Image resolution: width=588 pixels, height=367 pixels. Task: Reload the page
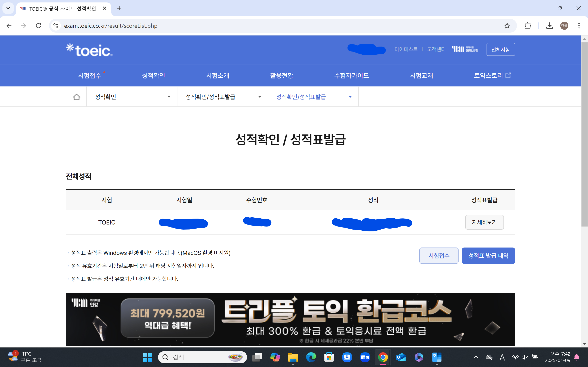click(38, 26)
